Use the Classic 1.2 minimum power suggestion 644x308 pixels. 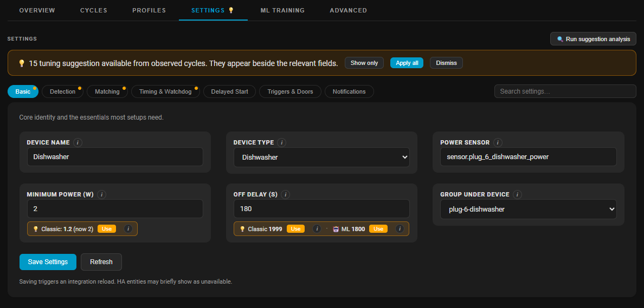click(107, 229)
